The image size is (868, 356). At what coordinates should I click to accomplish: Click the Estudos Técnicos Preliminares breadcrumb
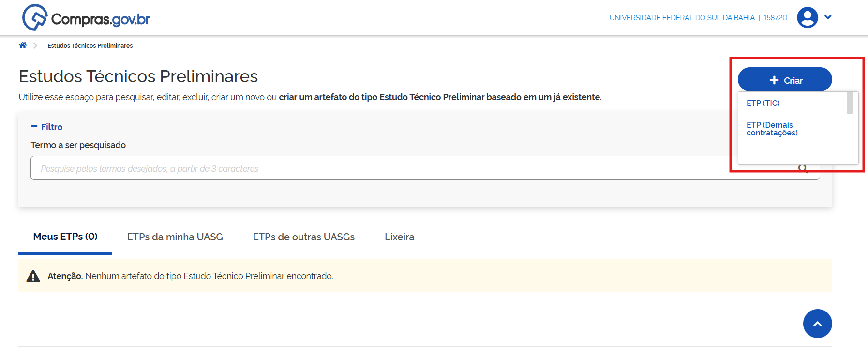90,46
